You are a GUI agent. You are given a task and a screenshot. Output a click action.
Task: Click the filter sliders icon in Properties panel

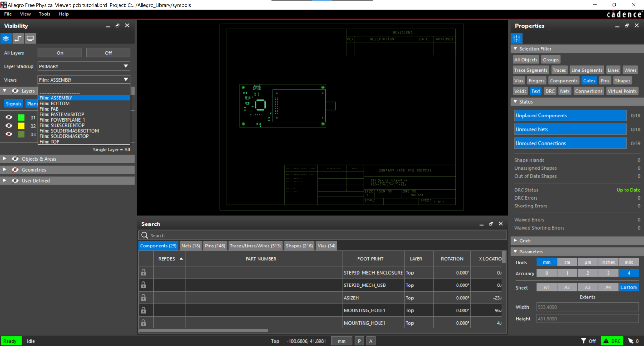pyautogui.click(x=517, y=38)
